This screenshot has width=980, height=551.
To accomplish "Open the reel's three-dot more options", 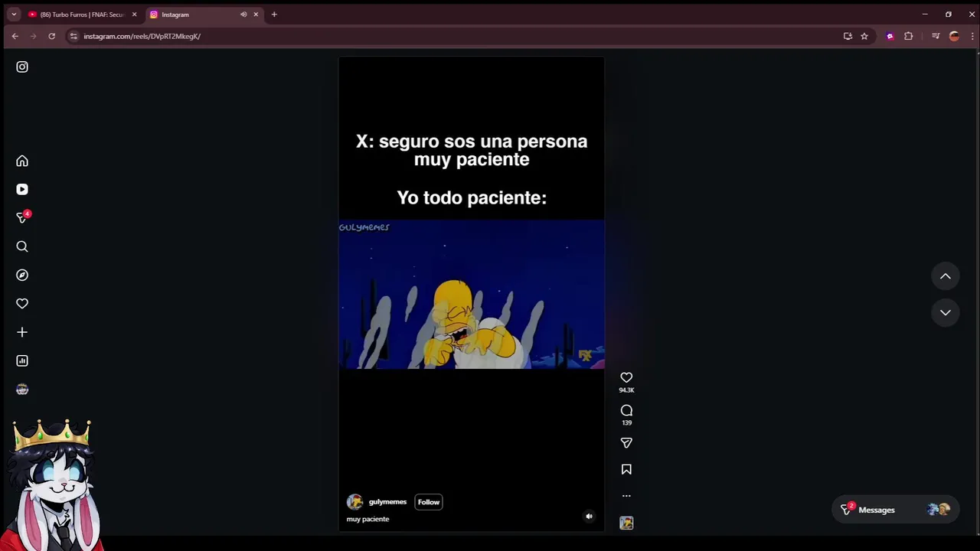I will [x=626, y=496].
